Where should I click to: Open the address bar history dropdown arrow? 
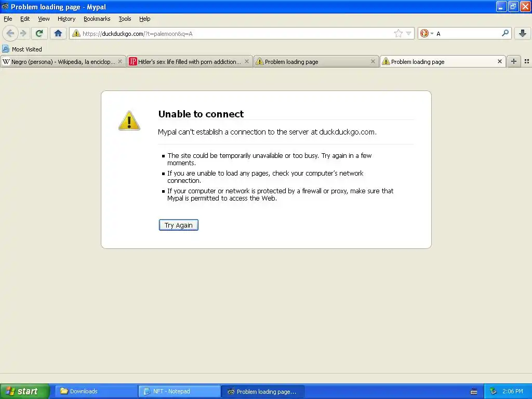click(x=408, y=33)
